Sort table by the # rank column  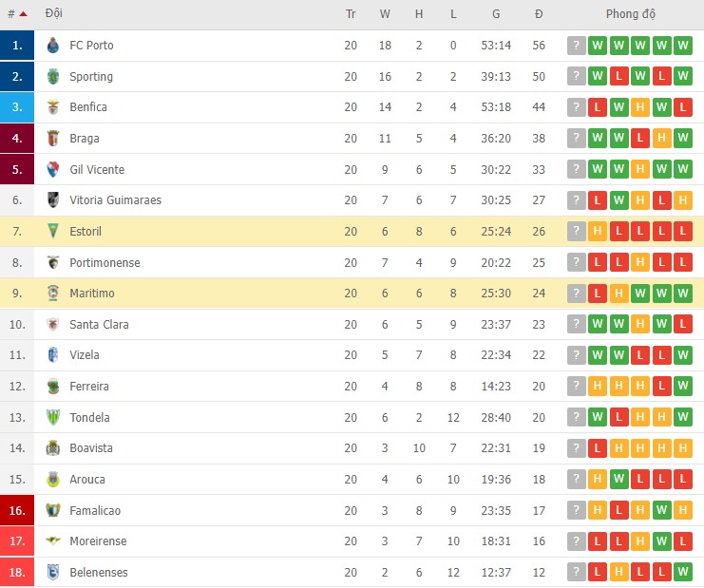point(16,14)
